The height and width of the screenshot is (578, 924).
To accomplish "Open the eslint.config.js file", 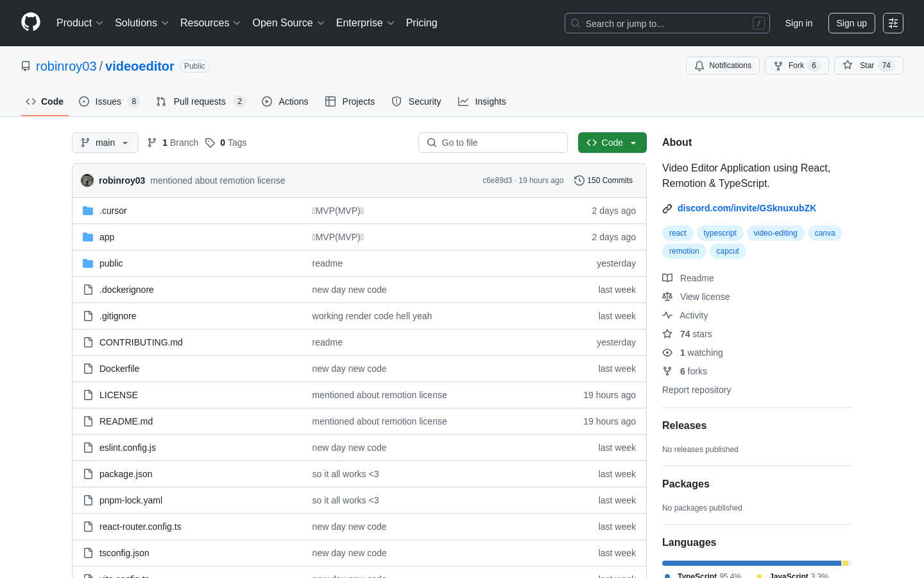I will pos(128,448).
